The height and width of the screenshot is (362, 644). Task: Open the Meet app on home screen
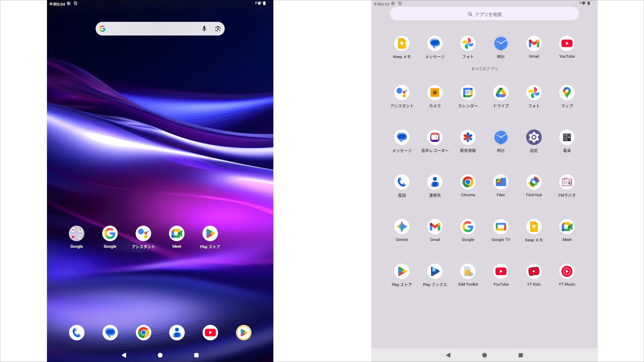click(x=177, y=234)
